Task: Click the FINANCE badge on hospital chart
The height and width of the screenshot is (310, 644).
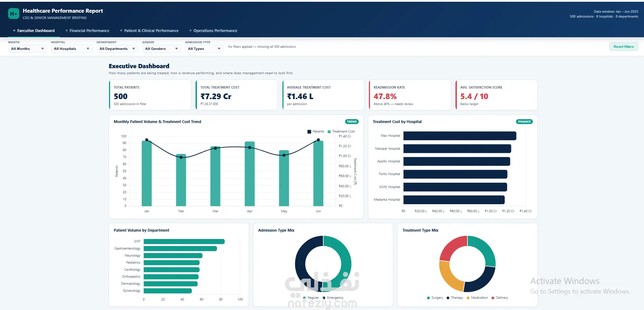Action: 524,122
